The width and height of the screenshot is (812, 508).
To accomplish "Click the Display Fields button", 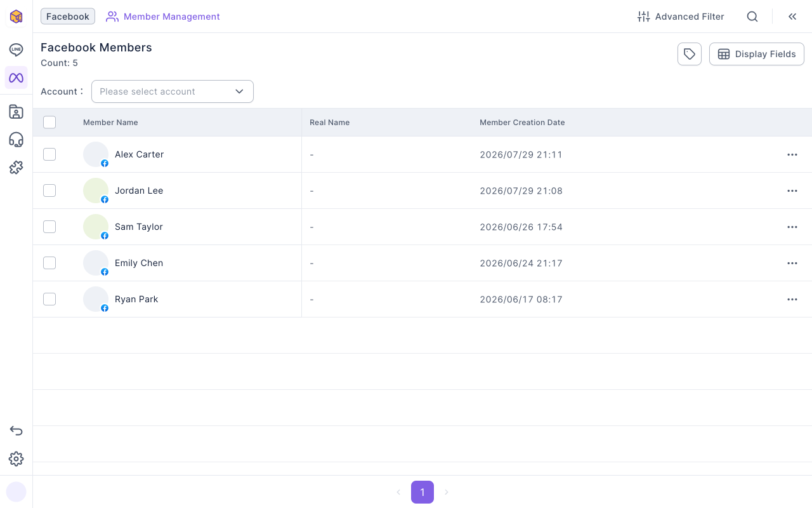I will [x=757, y=54].
